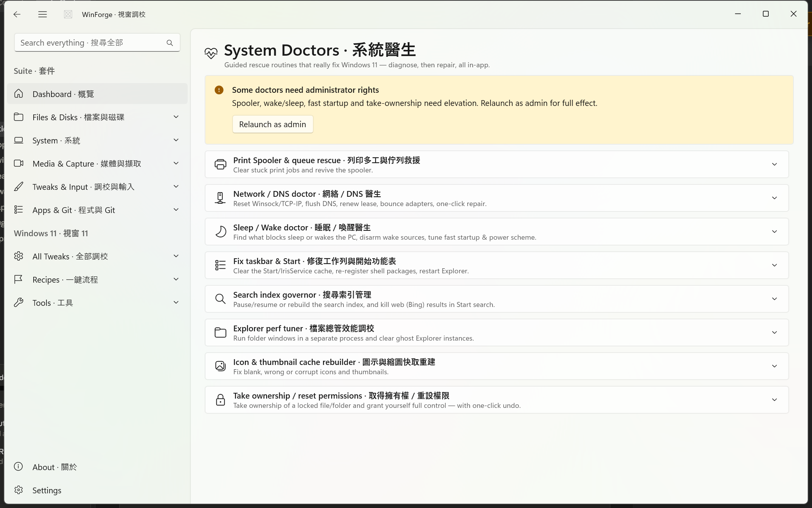Open the Files & Disks menu item
812x508 pixels.
tap(97, 117)
